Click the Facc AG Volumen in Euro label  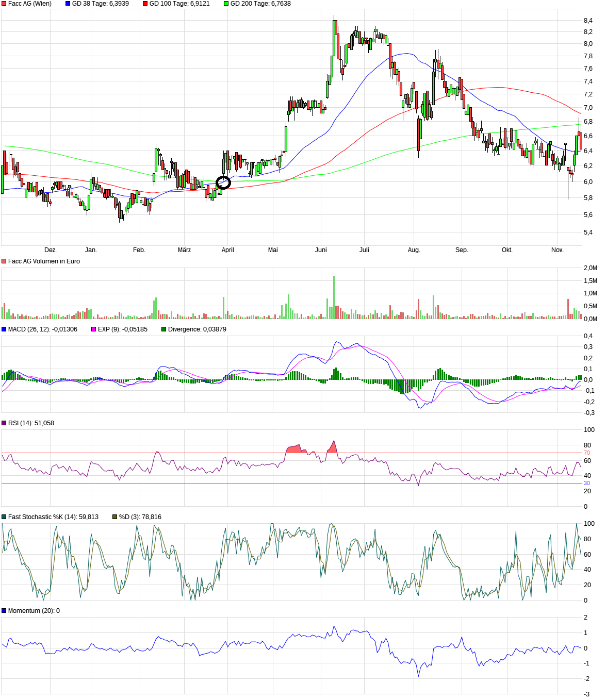click(x=44, y=261)
